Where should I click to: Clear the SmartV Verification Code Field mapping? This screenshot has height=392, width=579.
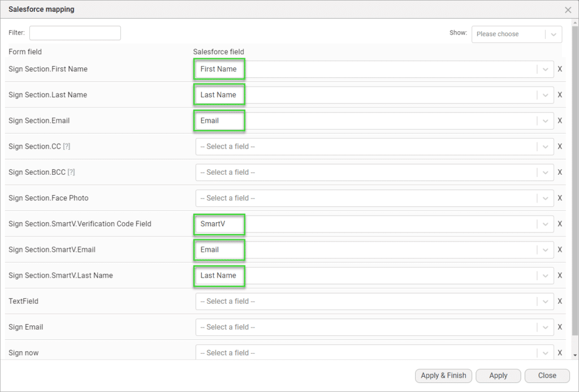560,224
